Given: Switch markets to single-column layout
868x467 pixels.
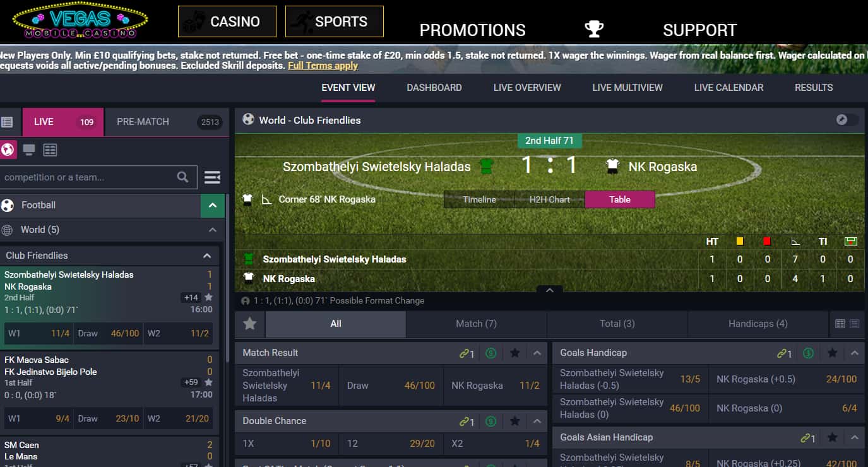Looking at the screenshot, I should [x=854, y=324].
